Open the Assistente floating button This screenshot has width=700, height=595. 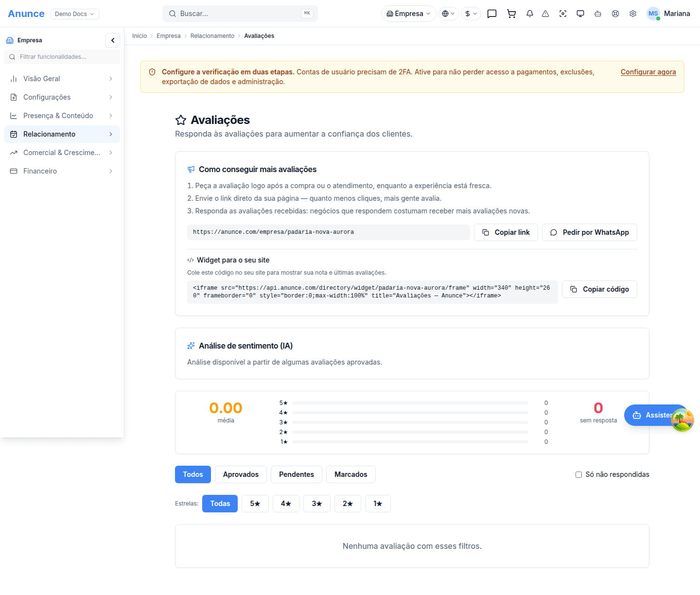[656, 415]
